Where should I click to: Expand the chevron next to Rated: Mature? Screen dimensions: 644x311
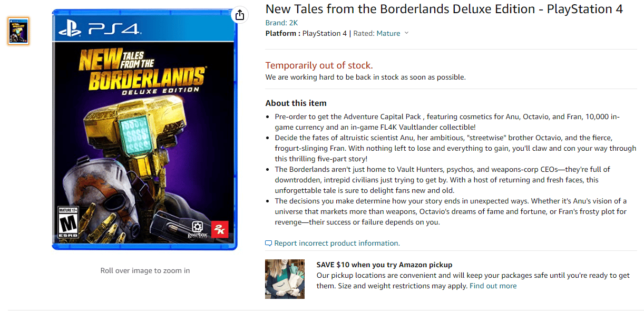(406, 33)
